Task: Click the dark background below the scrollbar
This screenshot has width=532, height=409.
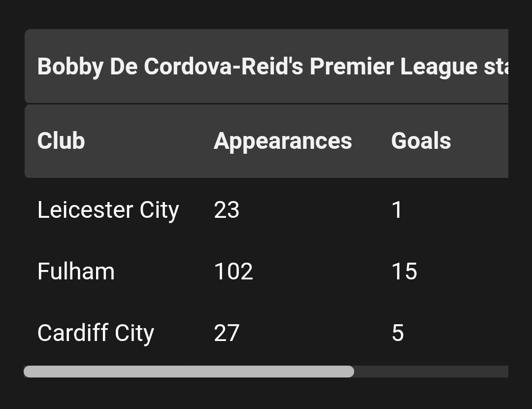Action: coord(266,394)
